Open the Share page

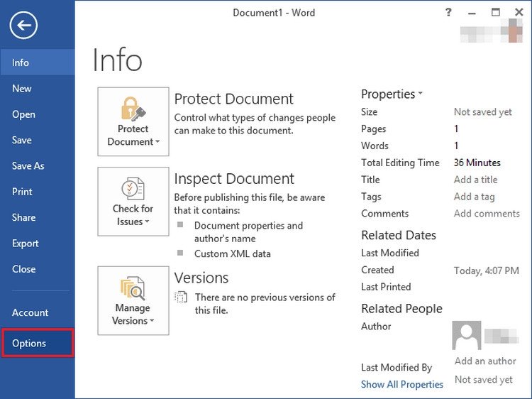pyautogui.click(x=38, y=217)
